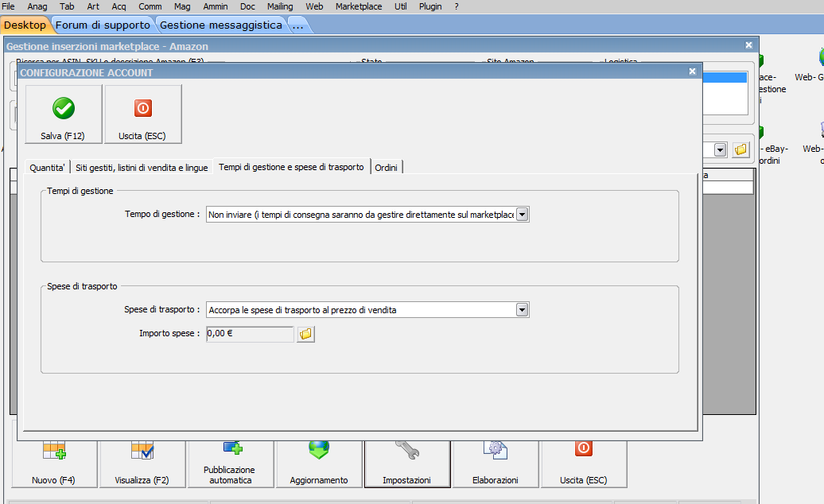Switch to the Quantita' tab
Screen dimensions: 824x504
point(47,168)
